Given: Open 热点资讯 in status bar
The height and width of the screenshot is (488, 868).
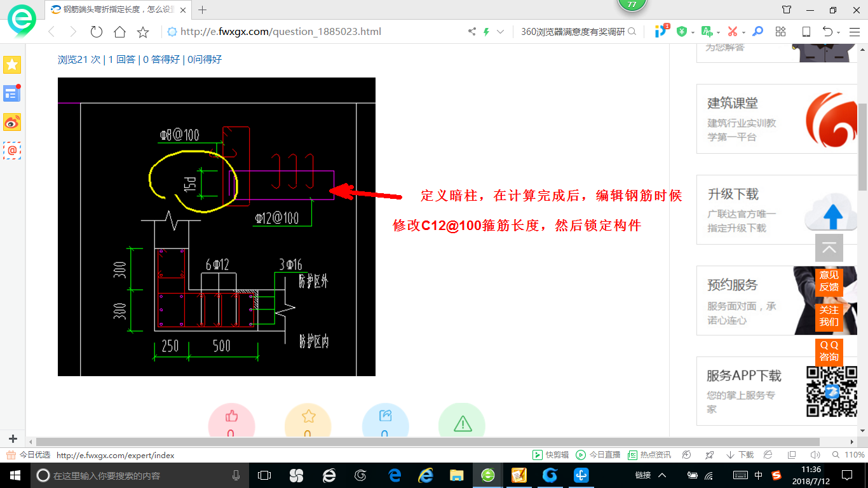Looking at the screenshot, I should [x=649, y=455].
